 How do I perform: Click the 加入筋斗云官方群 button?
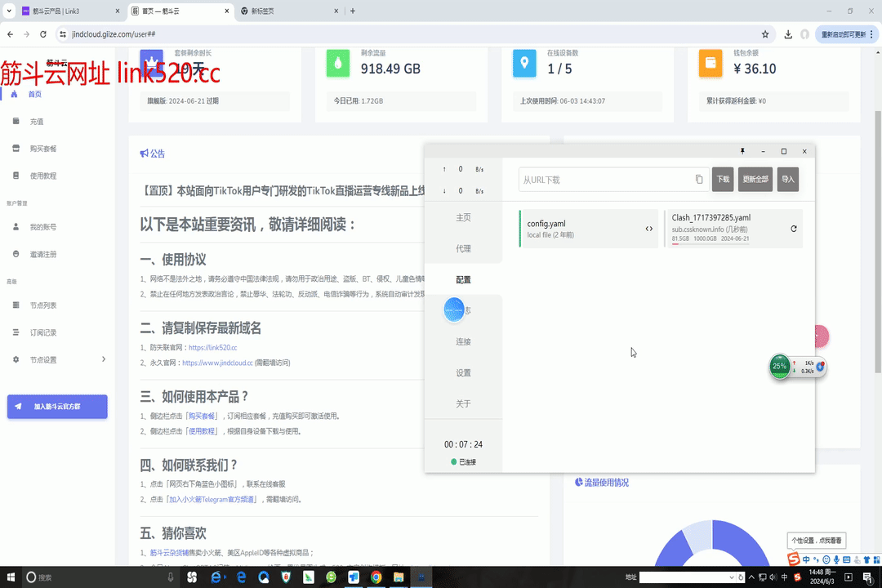click(x=57, y=407)
